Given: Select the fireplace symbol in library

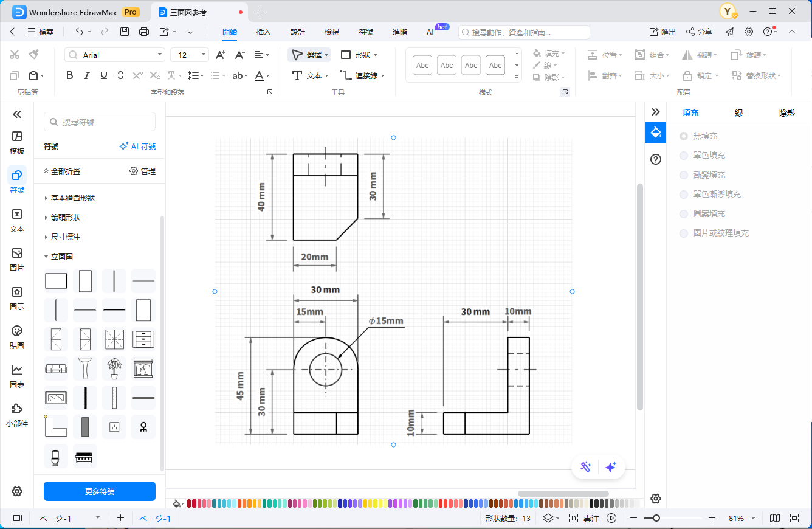Looking at the screenshot, I should point(143,368).
